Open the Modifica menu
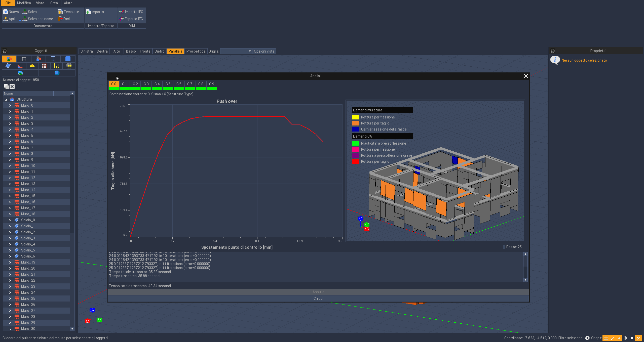The width and height of the screenshot is (644, 342). click(x=24, y=3)
